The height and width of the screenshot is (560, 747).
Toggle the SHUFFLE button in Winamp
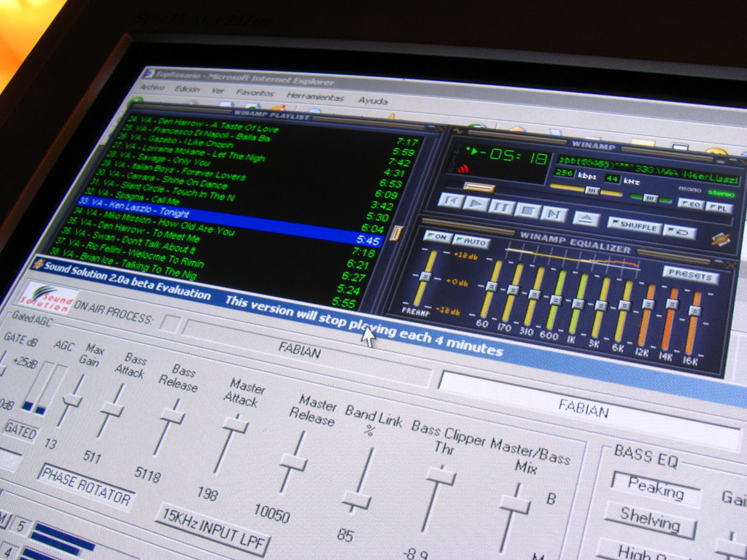point(634,225)
